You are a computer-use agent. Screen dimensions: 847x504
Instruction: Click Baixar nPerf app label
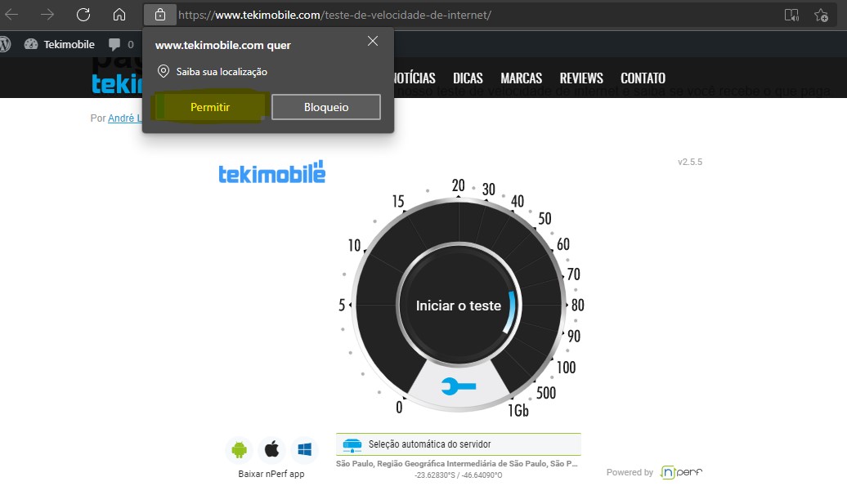pos(271,474)
